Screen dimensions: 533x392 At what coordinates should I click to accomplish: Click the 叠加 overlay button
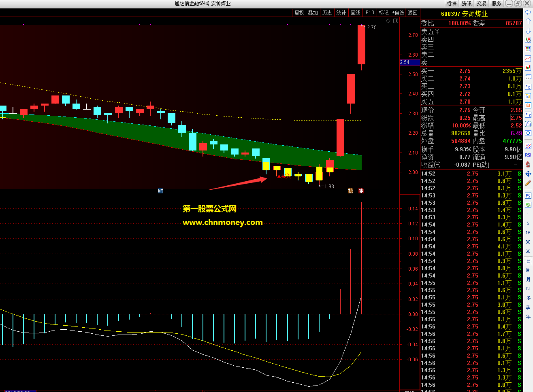pos(313,13)
